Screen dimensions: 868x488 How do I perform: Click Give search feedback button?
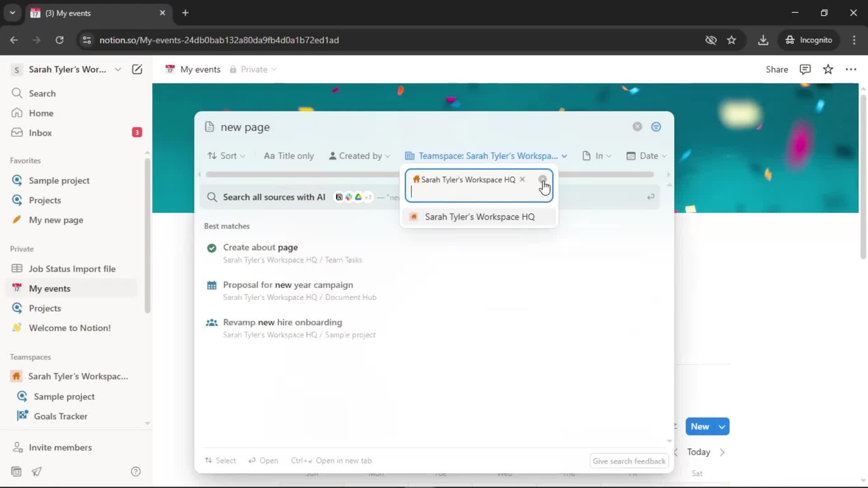pyautogui.click(x=629, y=461)
